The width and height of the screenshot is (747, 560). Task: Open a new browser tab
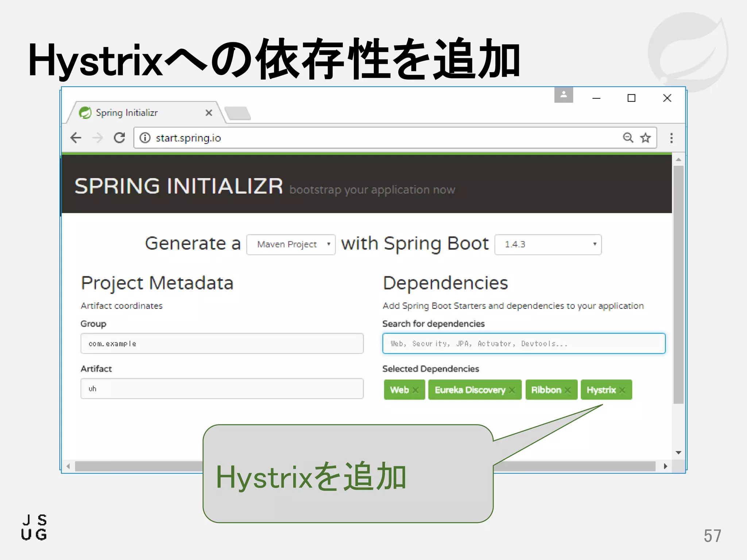click(x=237, y=113)
